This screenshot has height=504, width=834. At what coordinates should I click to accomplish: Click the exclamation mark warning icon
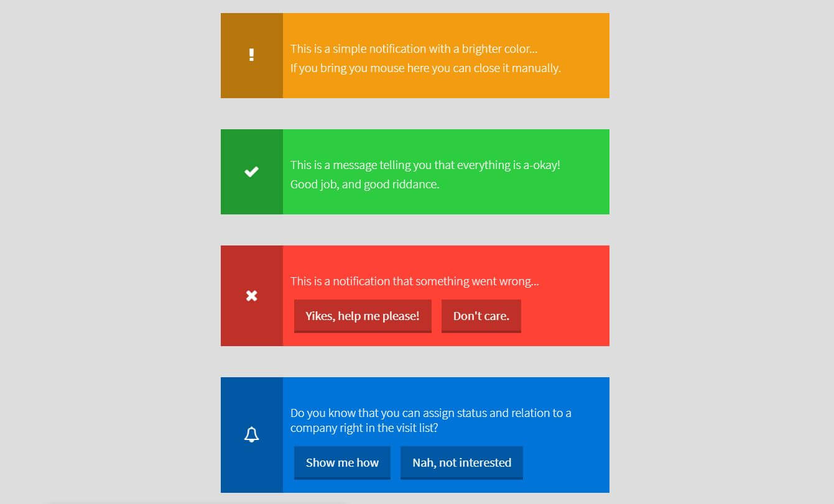click(x=251, y=55)
